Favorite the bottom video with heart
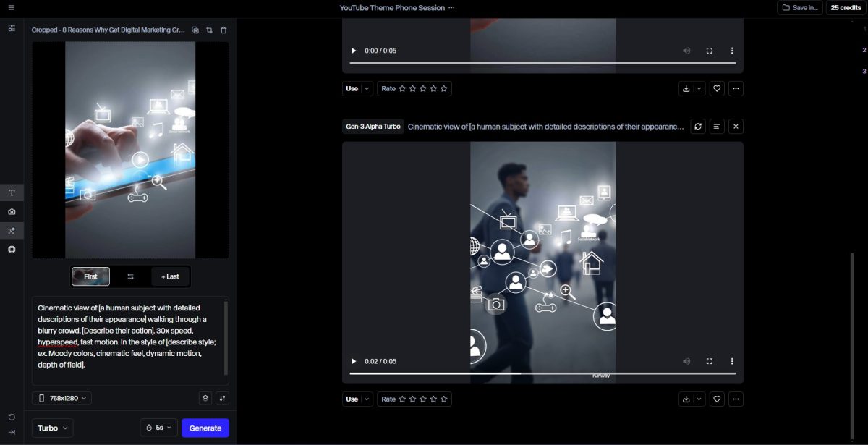 717,399
